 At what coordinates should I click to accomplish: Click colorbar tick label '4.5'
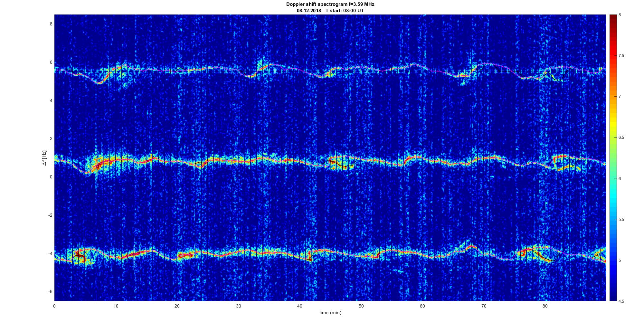[621, 301]
